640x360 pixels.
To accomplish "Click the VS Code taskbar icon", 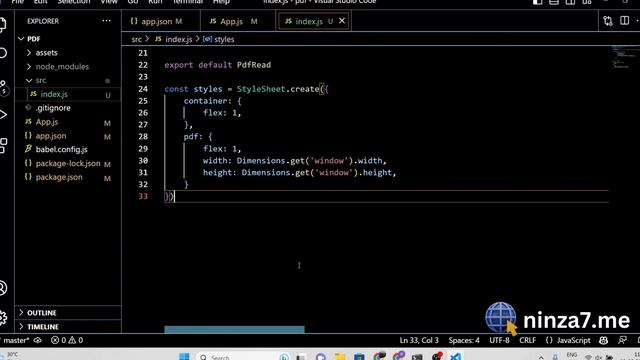I will click(x=456, y=356).
